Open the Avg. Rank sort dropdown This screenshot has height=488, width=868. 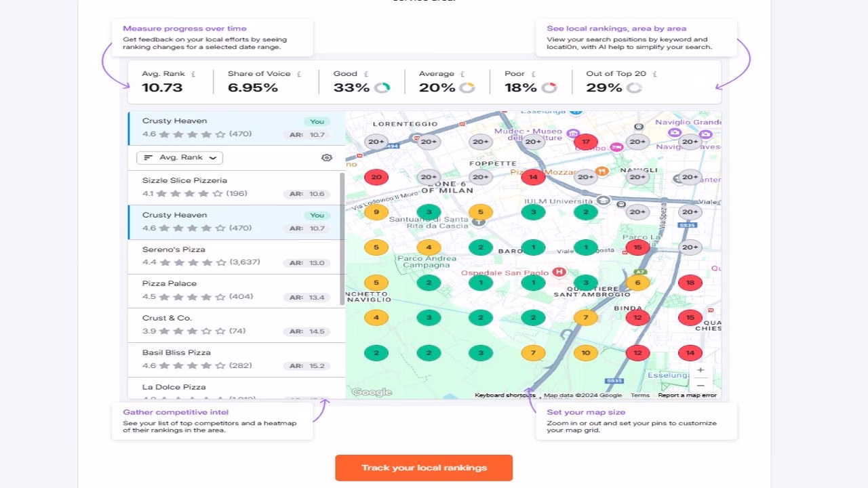point(179,157)
